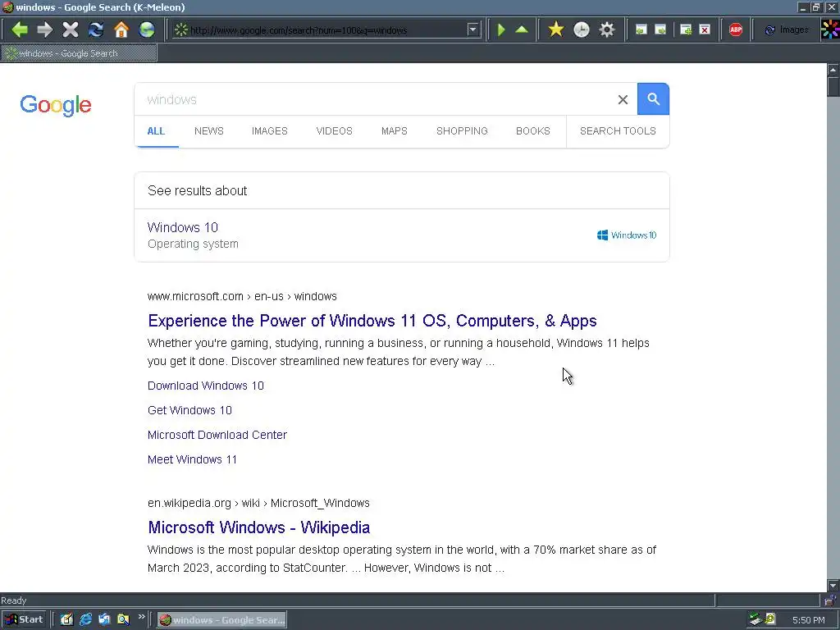The image size is (840, 630).
Task: Open the 'Download Windows 10' sitelink
Action: [206, 386]
